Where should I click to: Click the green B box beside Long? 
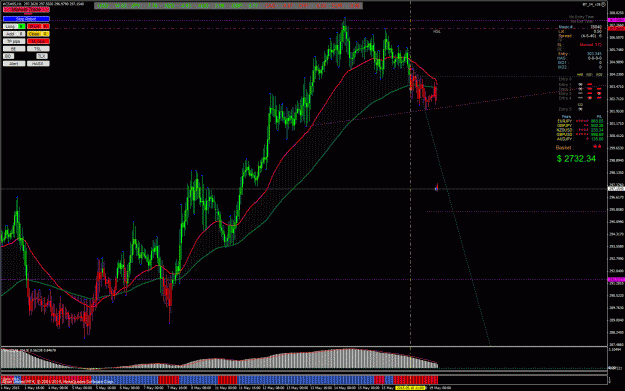[22, 26]
